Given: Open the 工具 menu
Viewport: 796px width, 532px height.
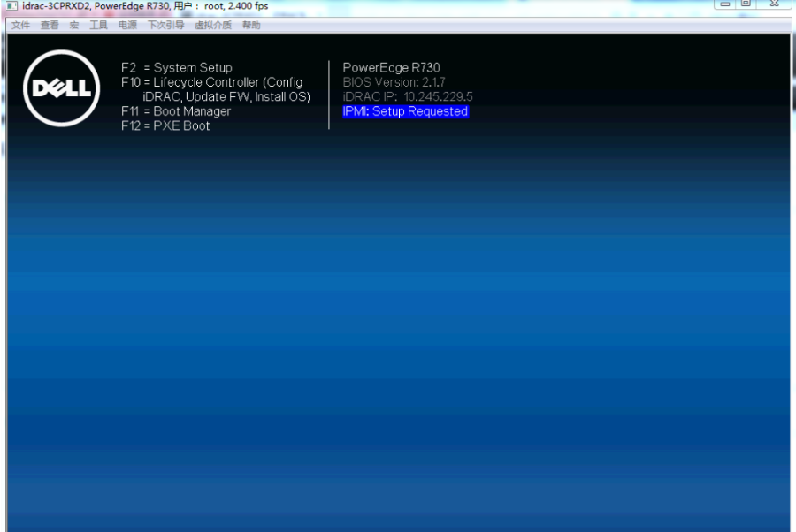Looking at the screenshot, I should [x=98, y=25].
